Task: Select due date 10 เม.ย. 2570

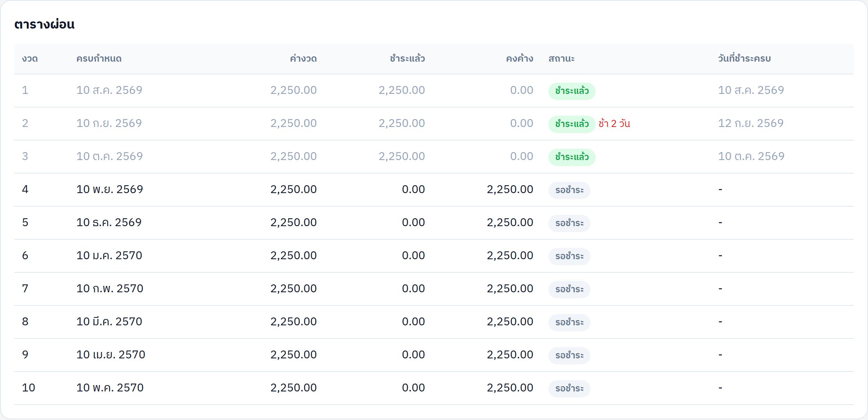Action: point(111,355)
